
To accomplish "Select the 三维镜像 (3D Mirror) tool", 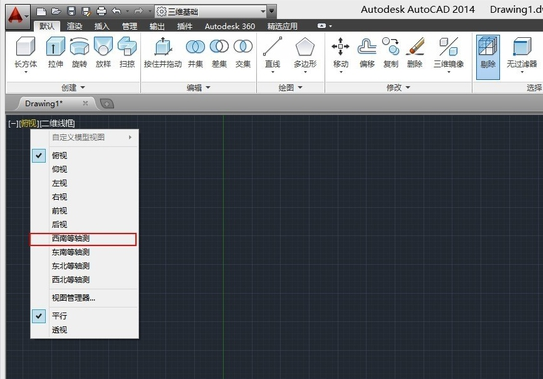I will coord(448,52).
